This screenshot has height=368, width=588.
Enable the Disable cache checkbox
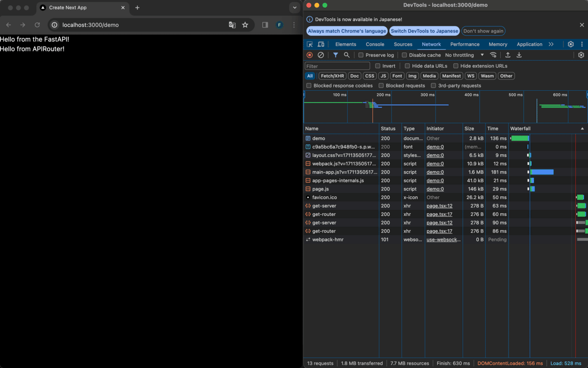[404, 54]
